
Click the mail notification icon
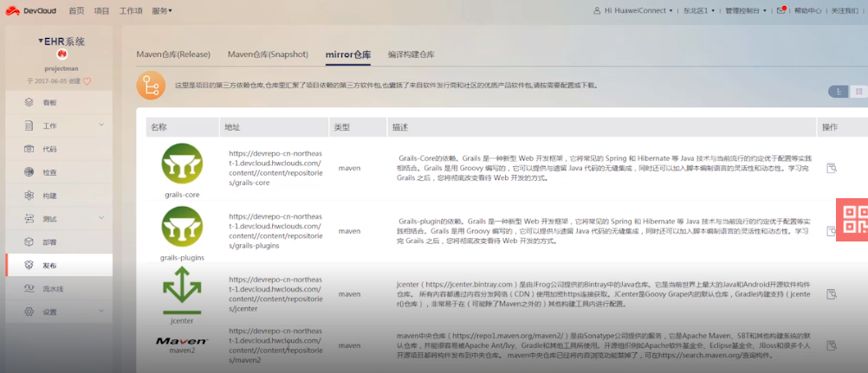click(781, 10)
